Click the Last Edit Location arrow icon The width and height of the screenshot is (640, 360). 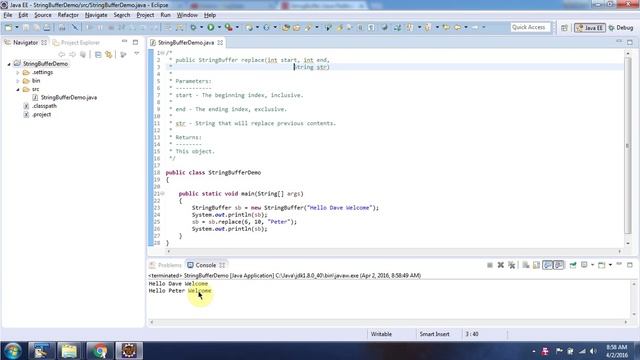tap(446, 27)
